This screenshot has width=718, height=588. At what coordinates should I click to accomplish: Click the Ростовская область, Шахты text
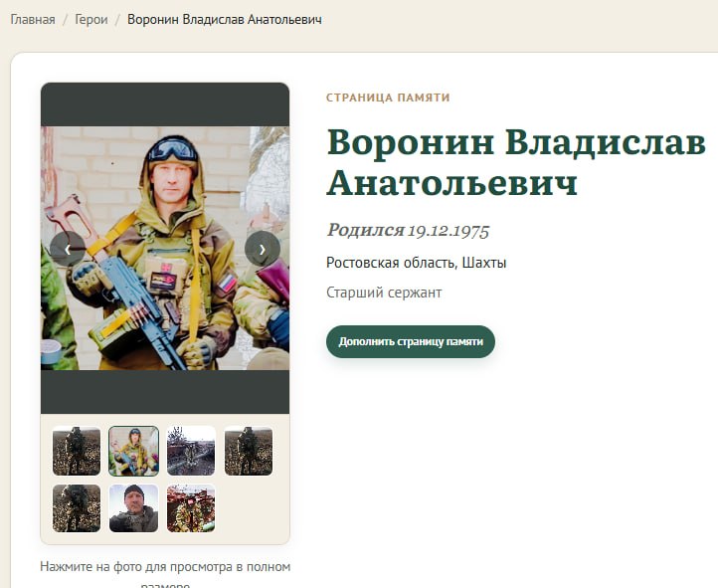[x=417, y=263]
